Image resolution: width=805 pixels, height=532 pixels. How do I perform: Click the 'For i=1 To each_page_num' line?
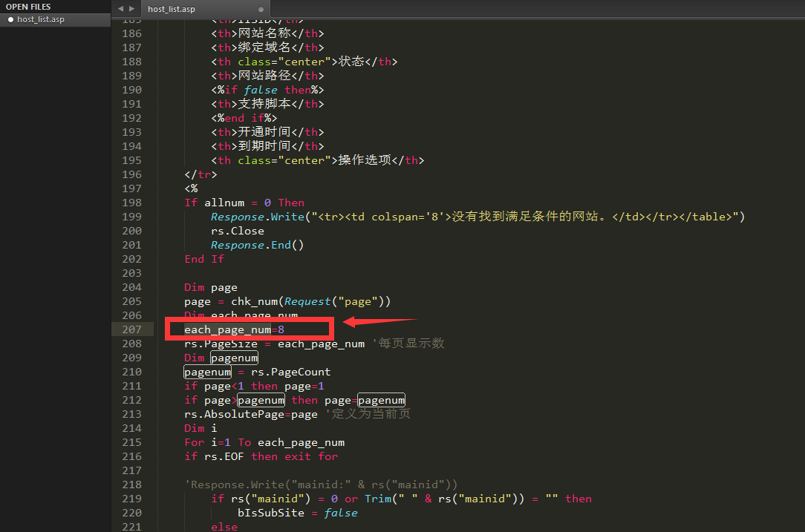coord(264,442)
